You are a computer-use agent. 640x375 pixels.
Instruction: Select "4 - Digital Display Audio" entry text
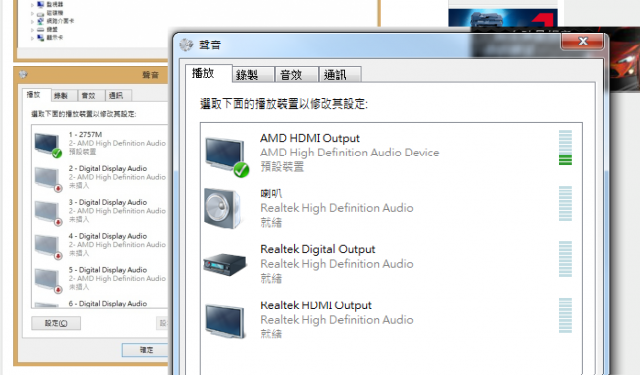(x=108, y=236)
